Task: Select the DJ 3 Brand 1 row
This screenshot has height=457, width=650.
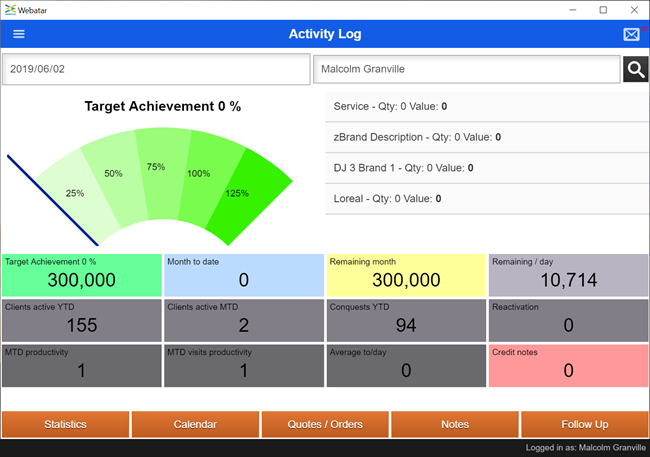Action: tap(487, 168)
